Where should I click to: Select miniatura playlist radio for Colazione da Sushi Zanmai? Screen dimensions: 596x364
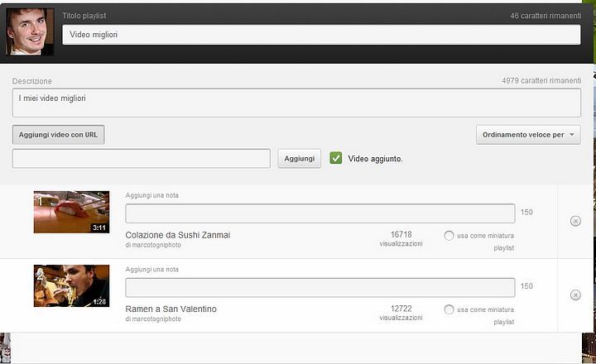click(449, 236)
